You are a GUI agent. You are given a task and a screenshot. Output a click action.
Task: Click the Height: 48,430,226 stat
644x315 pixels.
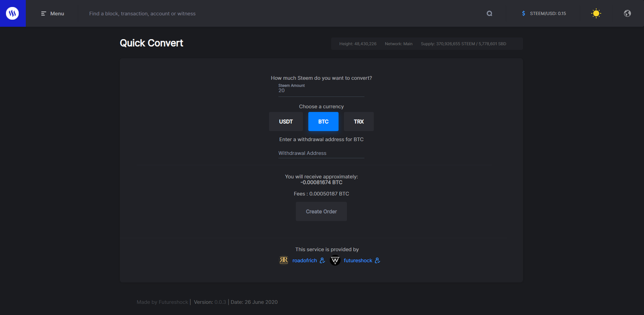pos(358,44)
